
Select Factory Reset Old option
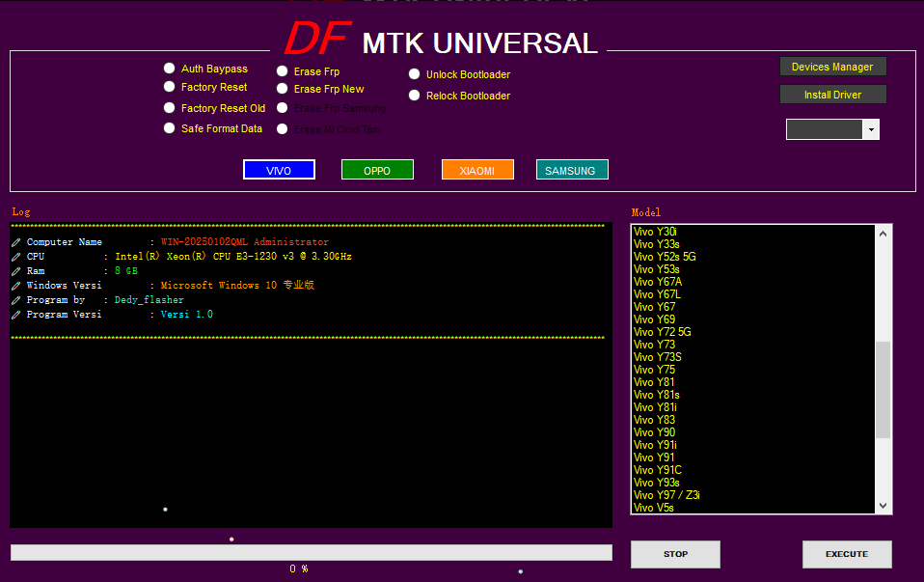(x=170, y=108)
